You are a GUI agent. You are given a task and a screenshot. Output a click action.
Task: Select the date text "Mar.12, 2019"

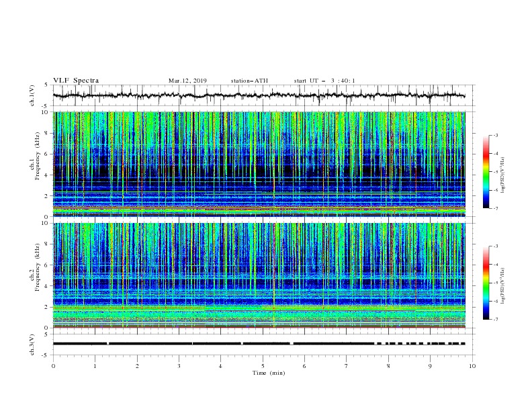click(187, 81)
